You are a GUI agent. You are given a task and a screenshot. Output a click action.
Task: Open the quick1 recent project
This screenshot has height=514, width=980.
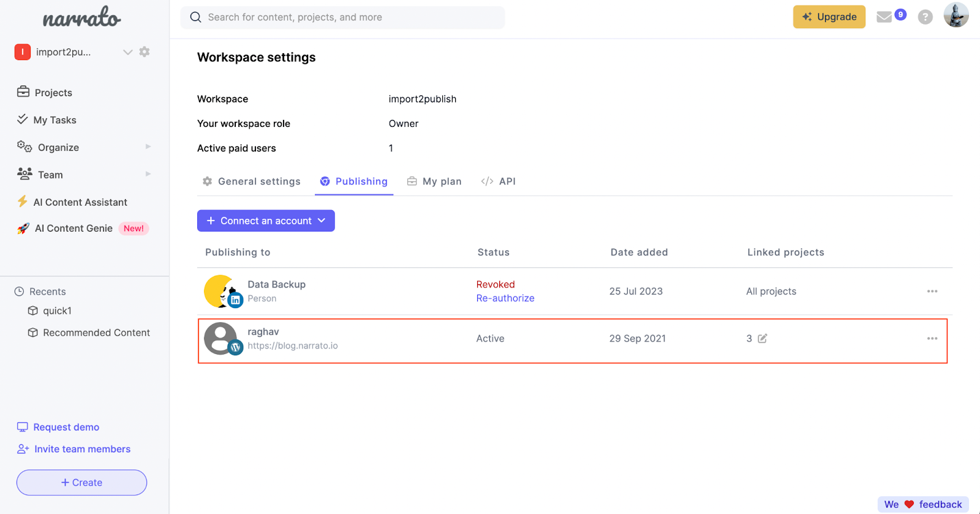[50, 311]
